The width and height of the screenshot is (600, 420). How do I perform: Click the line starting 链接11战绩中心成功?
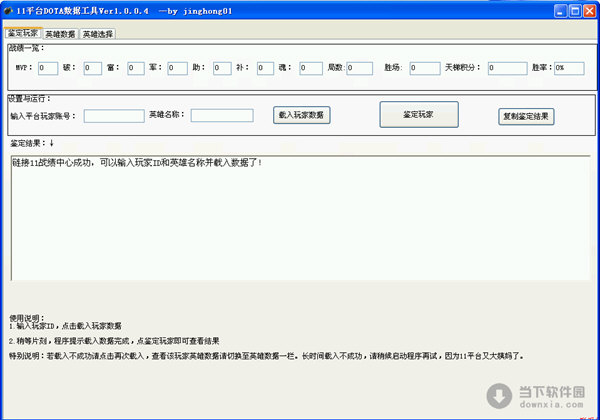coord(137,163)
